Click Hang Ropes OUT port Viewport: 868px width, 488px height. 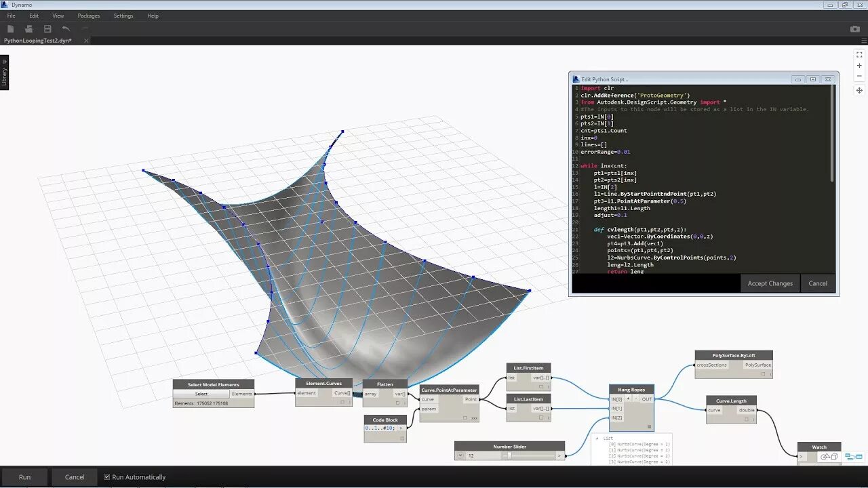point(647,399)
